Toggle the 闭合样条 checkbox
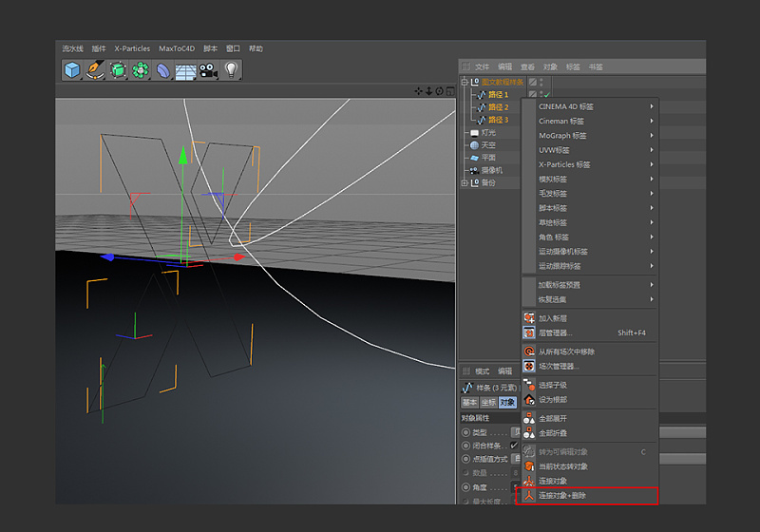This screenshot has height=532, width=760. (514, 445)
